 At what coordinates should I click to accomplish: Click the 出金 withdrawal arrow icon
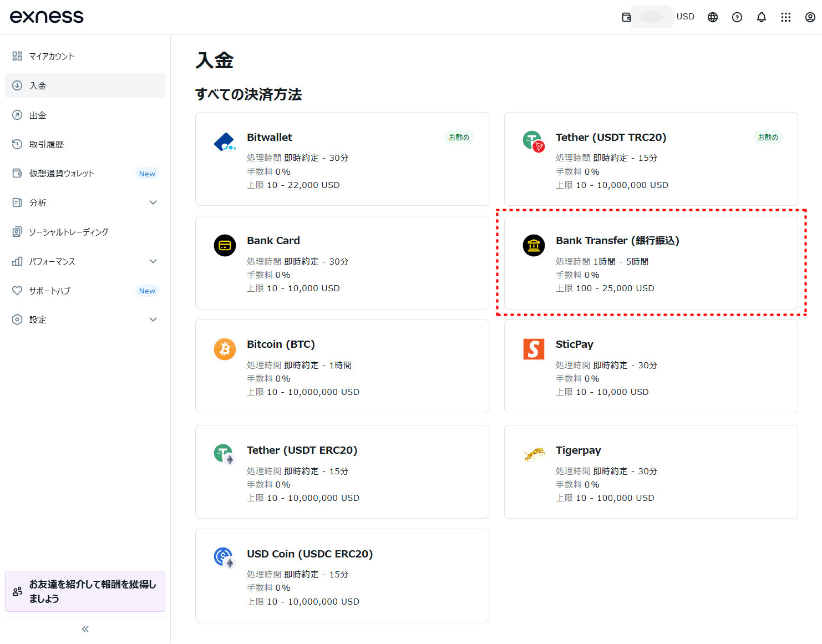point(17,115)
